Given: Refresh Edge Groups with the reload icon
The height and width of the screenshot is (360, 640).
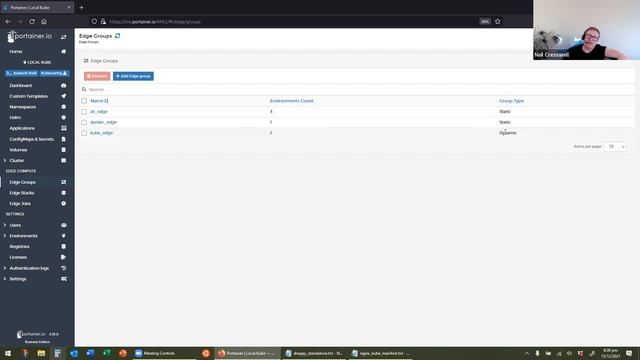Looking at the screenshot, I should click(118, 36).
